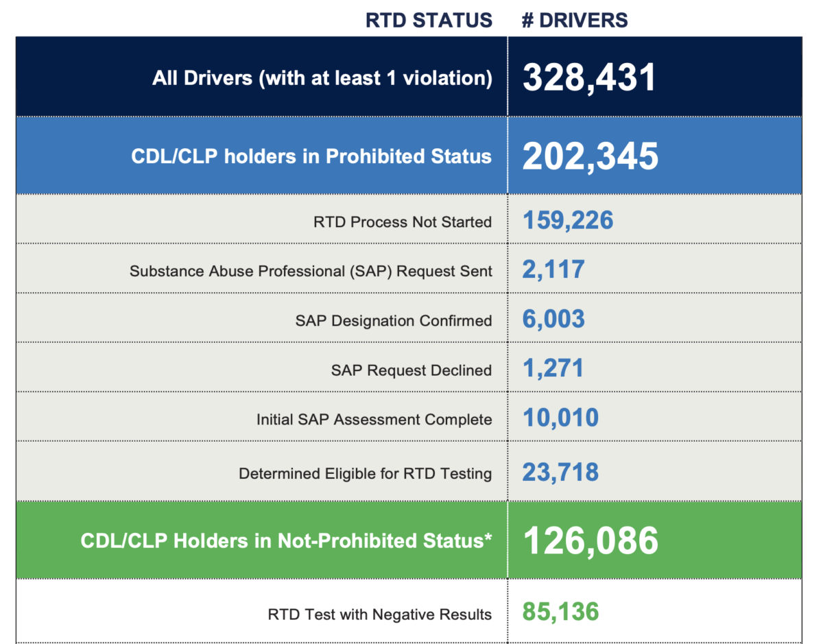
Task: Select the RTD Process Not Started label
Action: [403, 222]
